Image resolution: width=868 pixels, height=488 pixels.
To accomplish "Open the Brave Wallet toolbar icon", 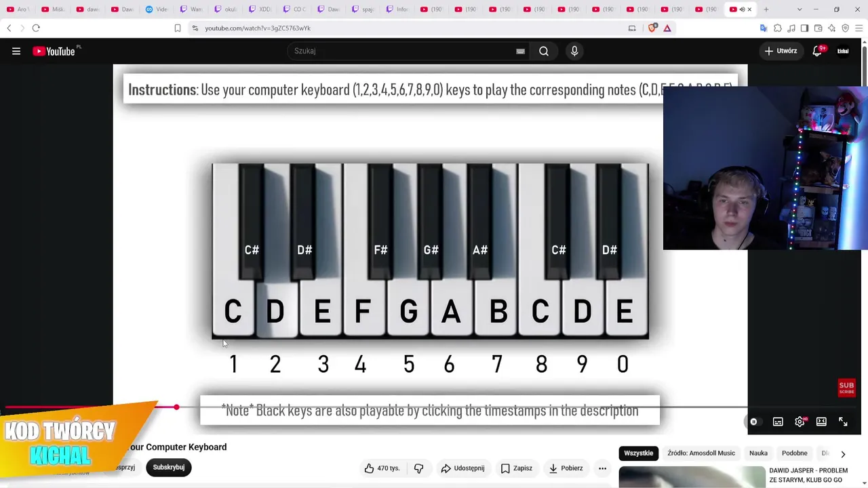I will [818, 28].
